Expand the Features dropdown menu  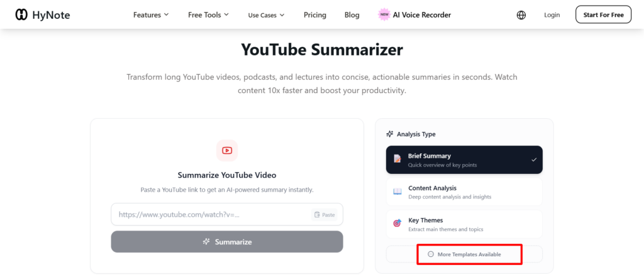(x=151, y=15)
